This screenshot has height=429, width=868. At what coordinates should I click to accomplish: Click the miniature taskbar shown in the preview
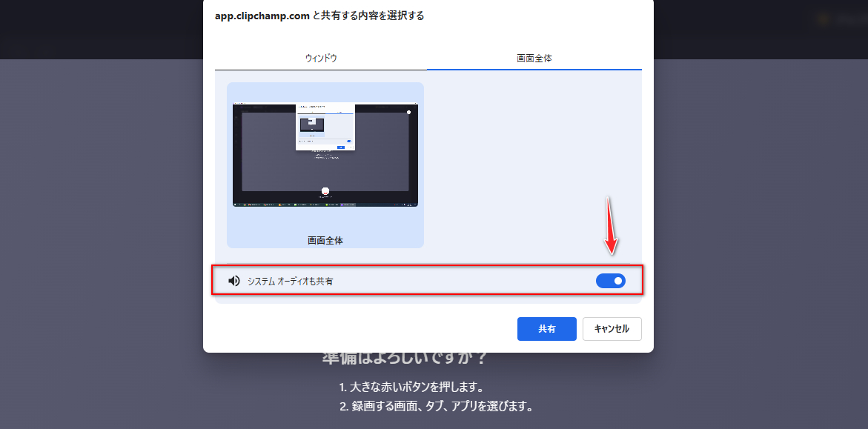325,204
